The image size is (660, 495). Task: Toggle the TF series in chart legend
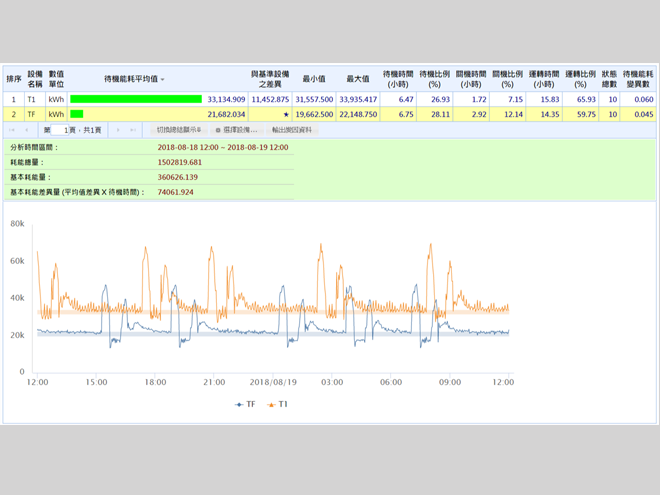(x=245, y=404)
